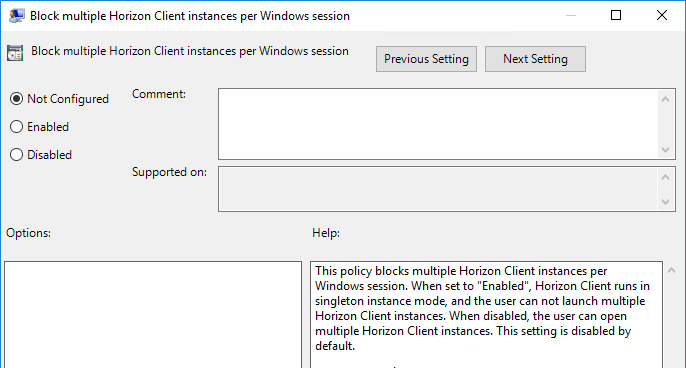The height and width of the screenshot is (368, 686).
Task: Maximize the policy setting window
Action: click(x=616, y=15)
